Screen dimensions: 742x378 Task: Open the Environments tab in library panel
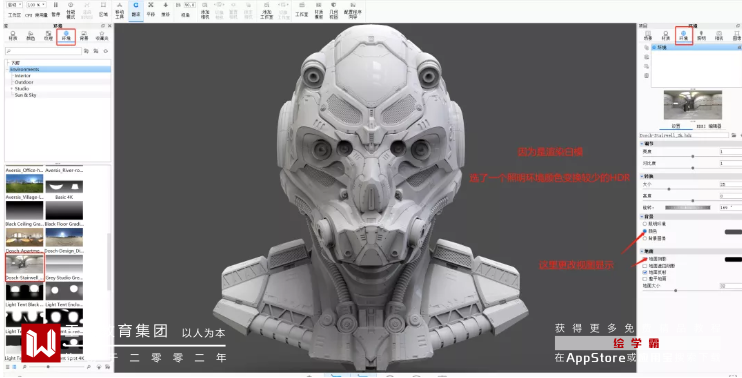coord(66,36)
